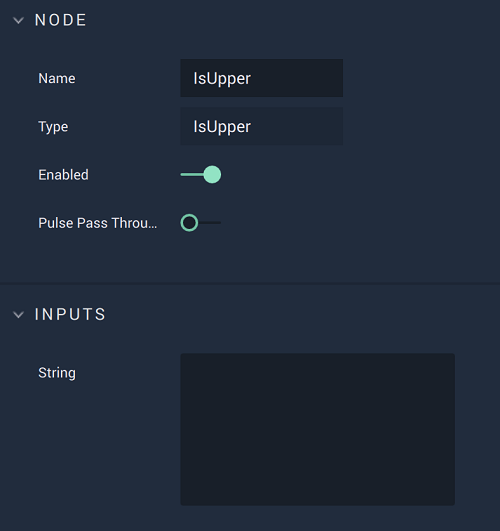
Task: Focus the Name field containing IsUpper
Action: pos(262,78)
